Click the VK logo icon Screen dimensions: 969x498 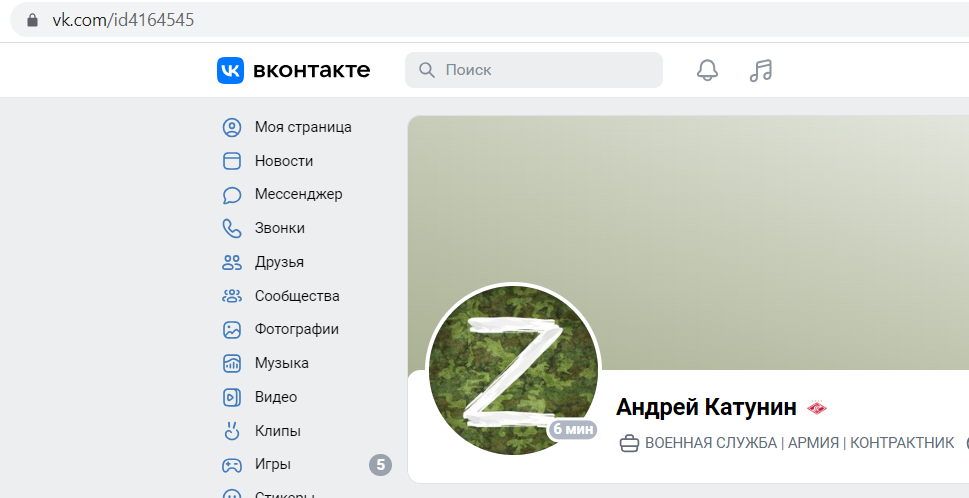[x=231, y=70]
